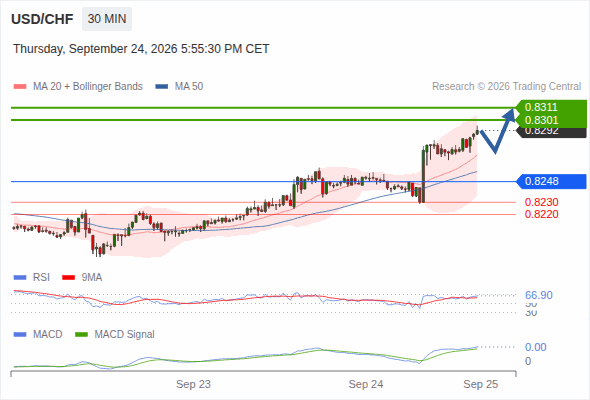Screen dimensions: 590x400
Task: Click the blue forecast arrow pointing up
Action: click(498, 131)
